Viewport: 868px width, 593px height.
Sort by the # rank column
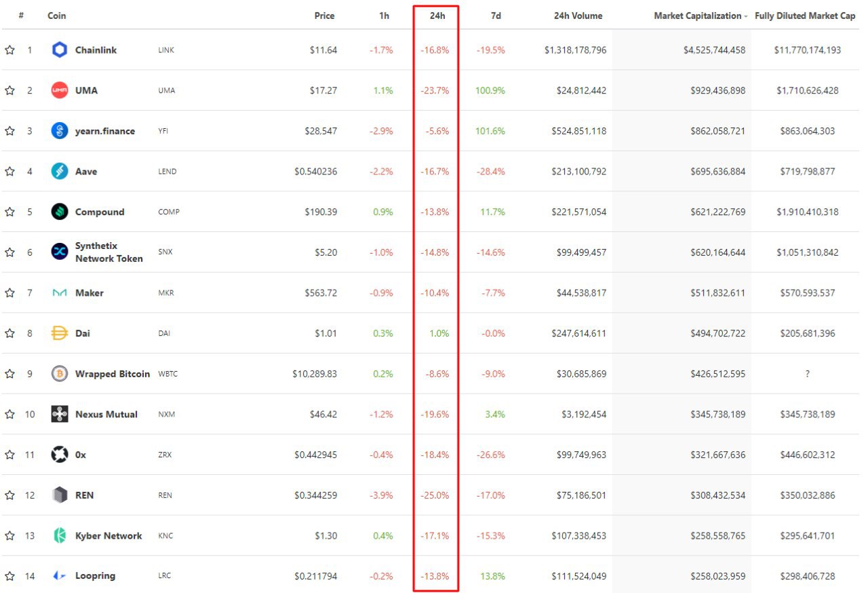coord(22,16)
